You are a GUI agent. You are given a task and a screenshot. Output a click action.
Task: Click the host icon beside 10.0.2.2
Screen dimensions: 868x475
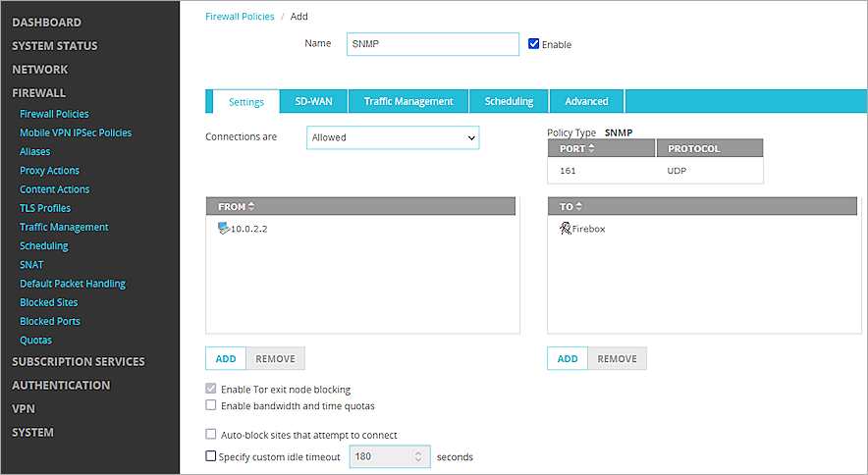[224, 228]
